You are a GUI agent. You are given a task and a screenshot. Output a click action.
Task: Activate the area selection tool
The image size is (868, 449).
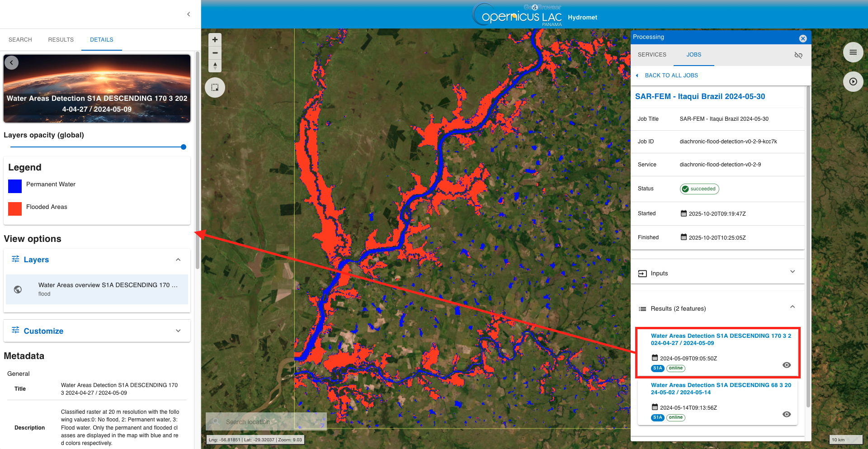(x=215, y=87)
